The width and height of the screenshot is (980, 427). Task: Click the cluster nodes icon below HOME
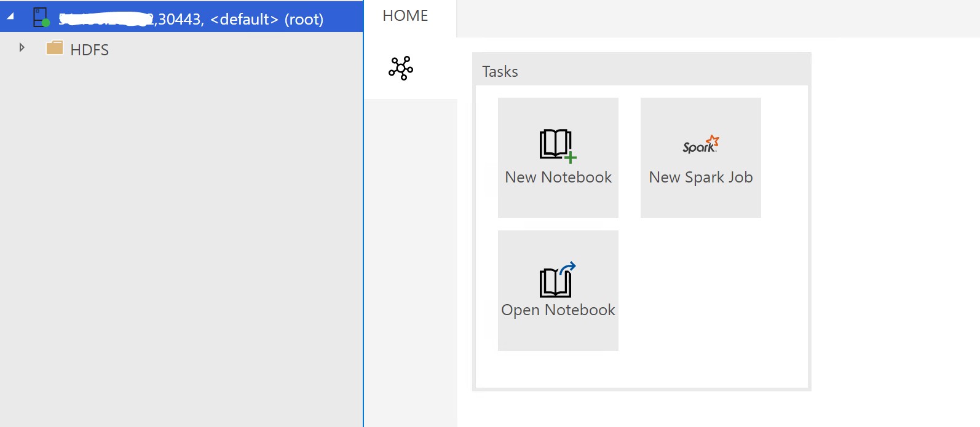click(x=401, y=68)
